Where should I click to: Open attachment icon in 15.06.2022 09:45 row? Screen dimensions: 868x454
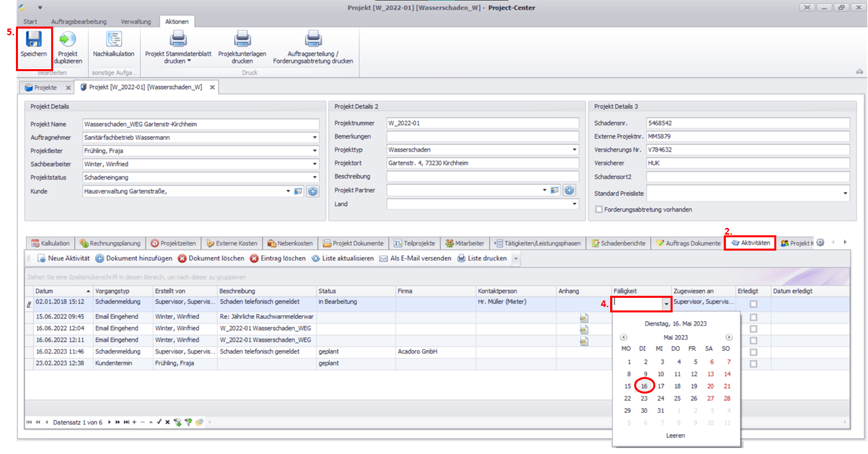pyautogui.click(x=584, y=317)
